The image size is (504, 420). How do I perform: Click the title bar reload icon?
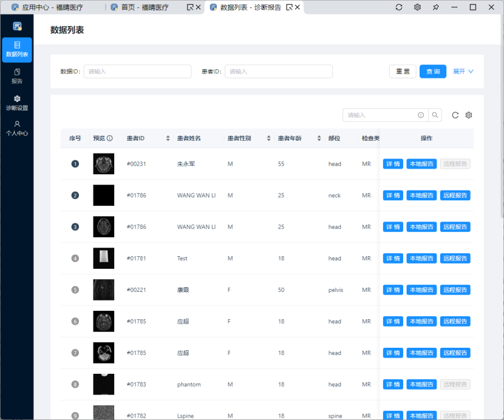click(399, 7)
